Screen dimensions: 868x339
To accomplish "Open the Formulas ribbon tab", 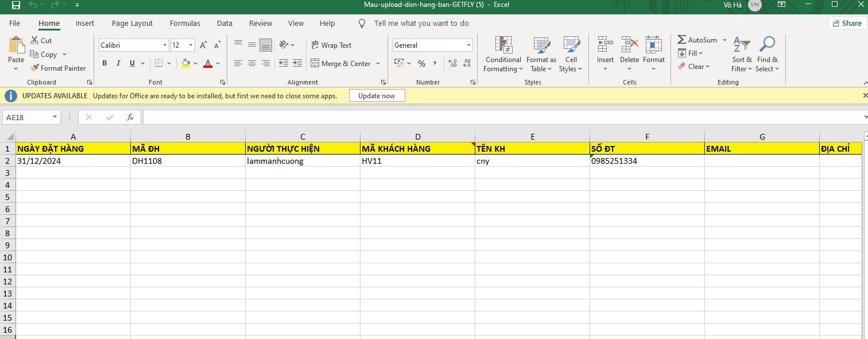I will click(185, 24).
